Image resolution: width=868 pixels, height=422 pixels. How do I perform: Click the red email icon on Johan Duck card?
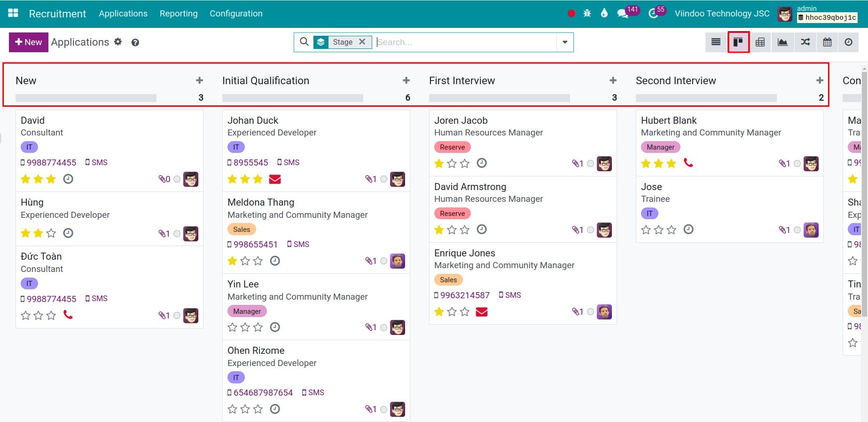pos(275,179)
